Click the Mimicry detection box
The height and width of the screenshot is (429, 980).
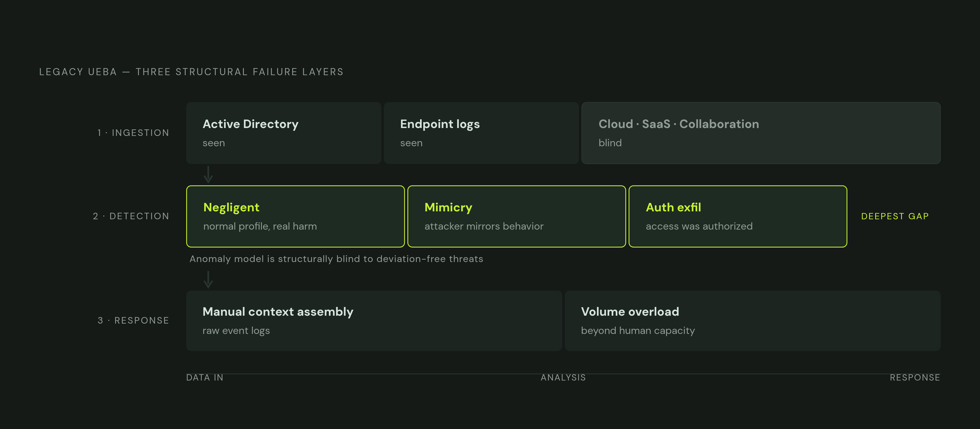click(x=516, y=216)
